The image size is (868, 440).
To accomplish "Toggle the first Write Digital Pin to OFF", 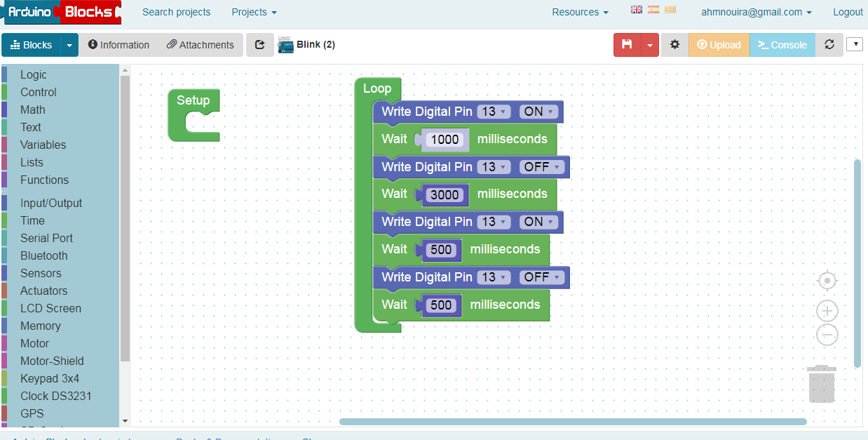I will pyautogui.click(x=538, y=111).
